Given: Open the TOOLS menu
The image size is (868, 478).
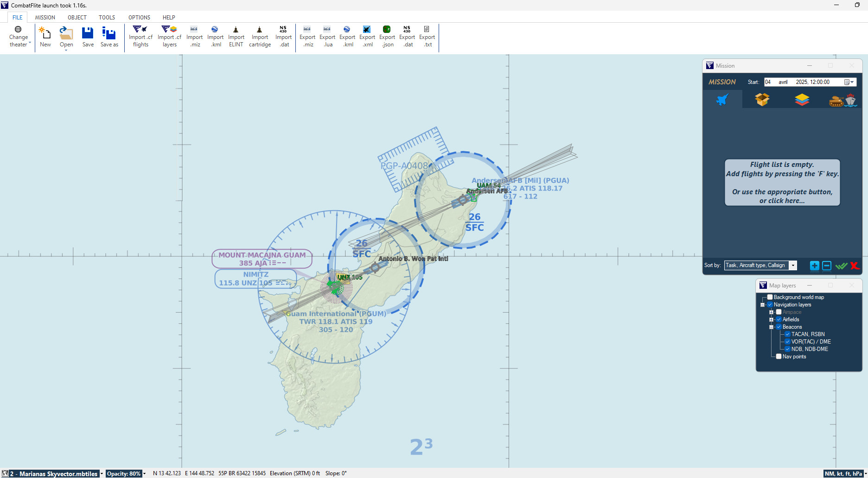Looking at the screenshot, I should [x=107, y=17].
